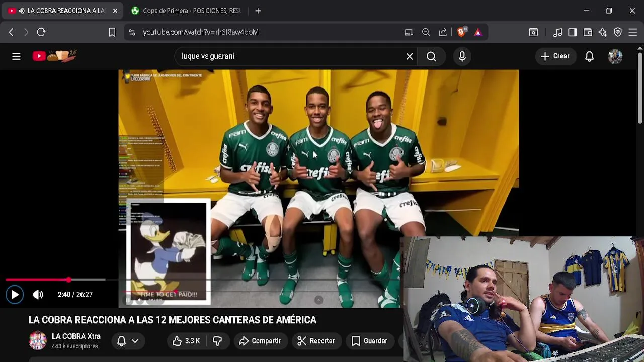Start voice search with microphone

pos(462,56)
